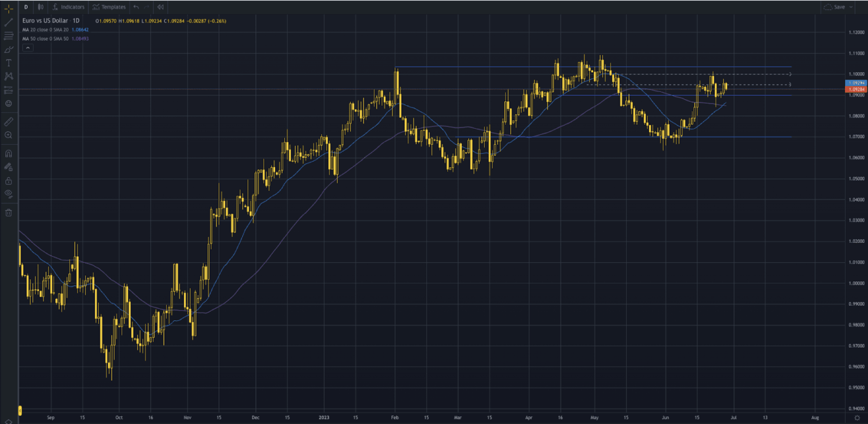Click the bar replay rewind icon
This screenshot has height=424, width=868.
coord(161,7)
